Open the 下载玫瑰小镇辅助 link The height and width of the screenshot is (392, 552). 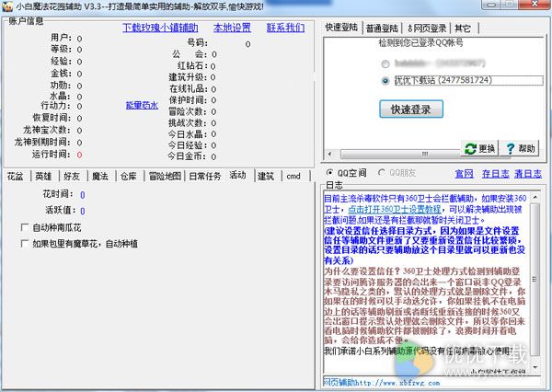coord(160,28)
